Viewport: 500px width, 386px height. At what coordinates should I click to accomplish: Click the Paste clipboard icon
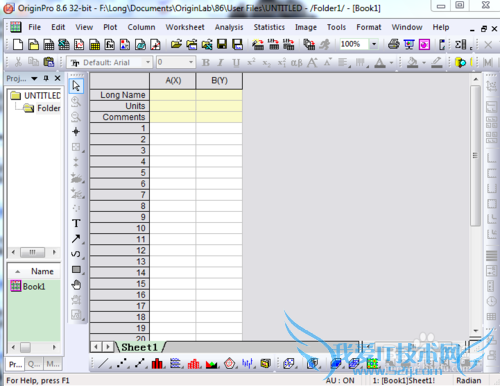[49, 62]
